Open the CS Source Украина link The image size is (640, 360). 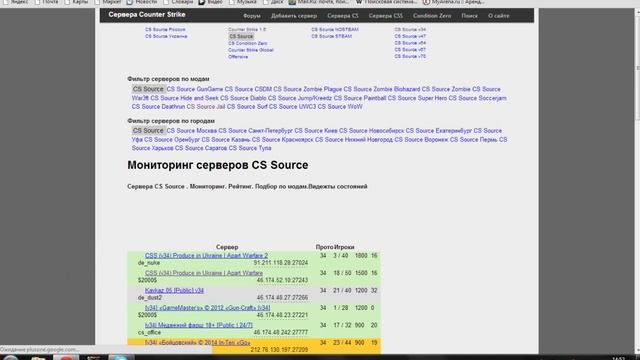click(166, 36)
